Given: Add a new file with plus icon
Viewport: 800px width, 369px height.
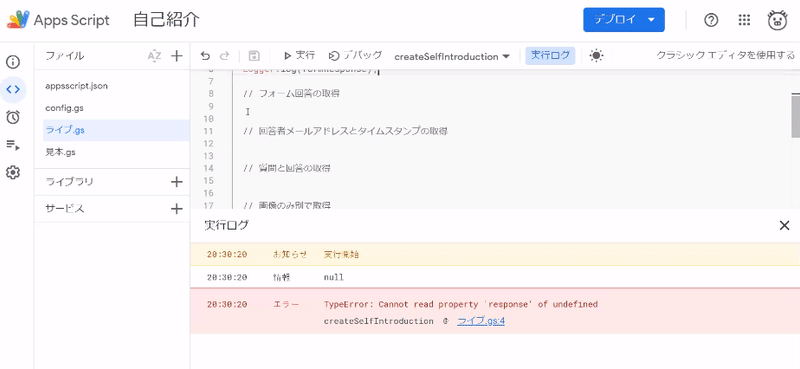Looking at the screenshot, I should pos(177,56).
